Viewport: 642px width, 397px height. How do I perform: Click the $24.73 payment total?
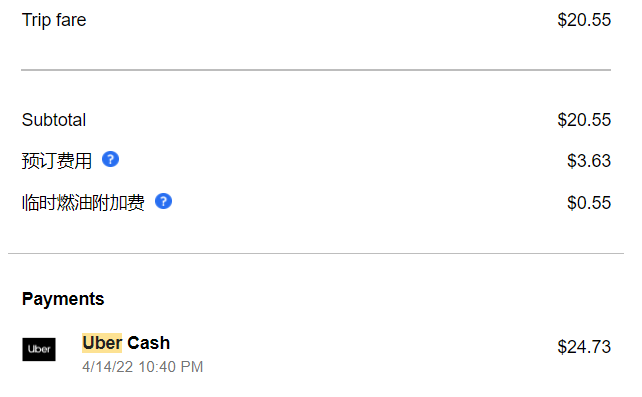coord(584,347)
